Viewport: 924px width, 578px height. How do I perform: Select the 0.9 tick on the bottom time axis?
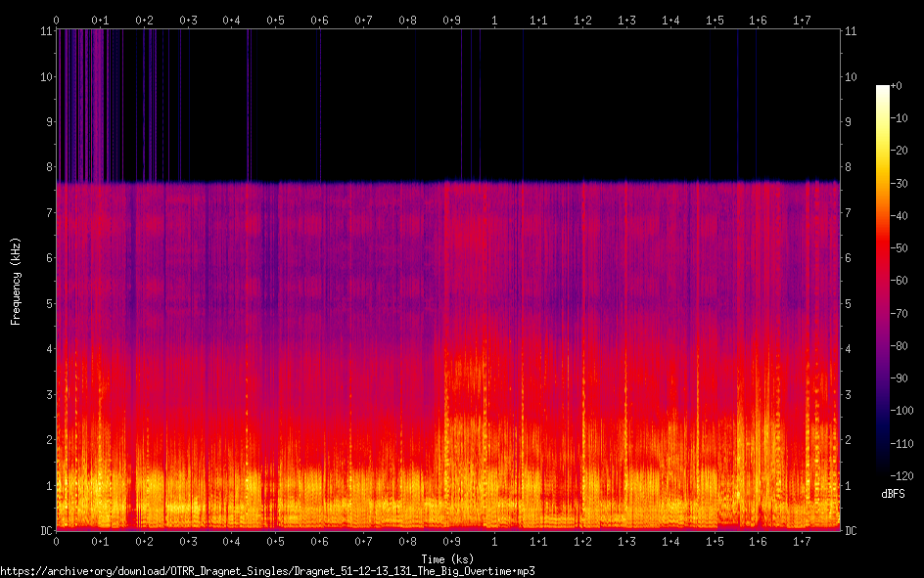[x=451, y=541]
